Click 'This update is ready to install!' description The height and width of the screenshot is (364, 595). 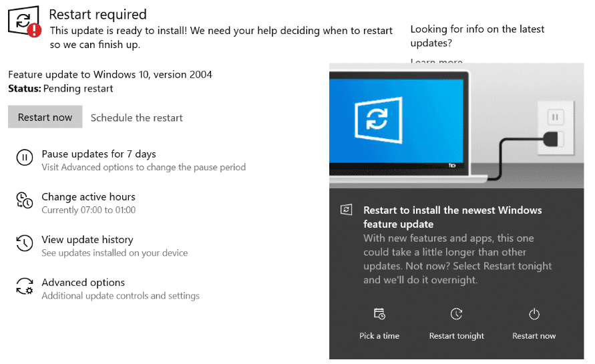click(x=221, y=37)
